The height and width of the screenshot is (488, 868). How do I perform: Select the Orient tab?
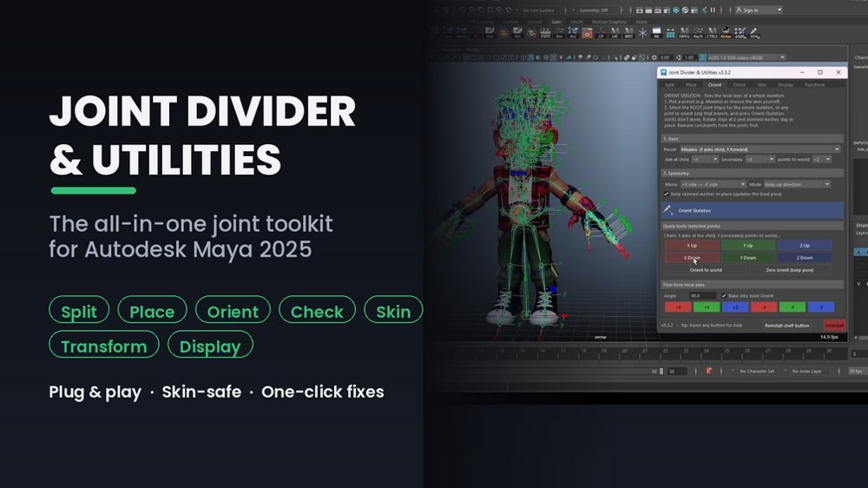pyautogui.click(x=714, y=85)
